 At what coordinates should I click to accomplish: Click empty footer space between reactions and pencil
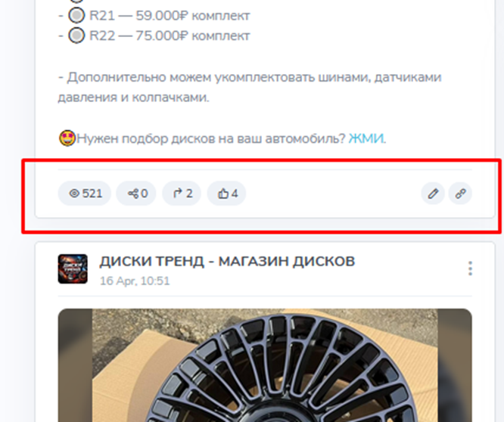coord(333,194)
